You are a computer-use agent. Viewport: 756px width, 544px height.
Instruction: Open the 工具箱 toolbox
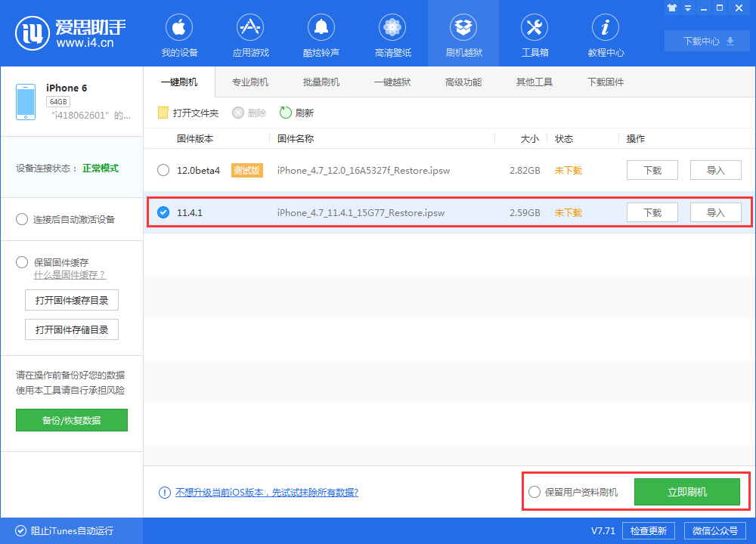[x=534, y=34]
